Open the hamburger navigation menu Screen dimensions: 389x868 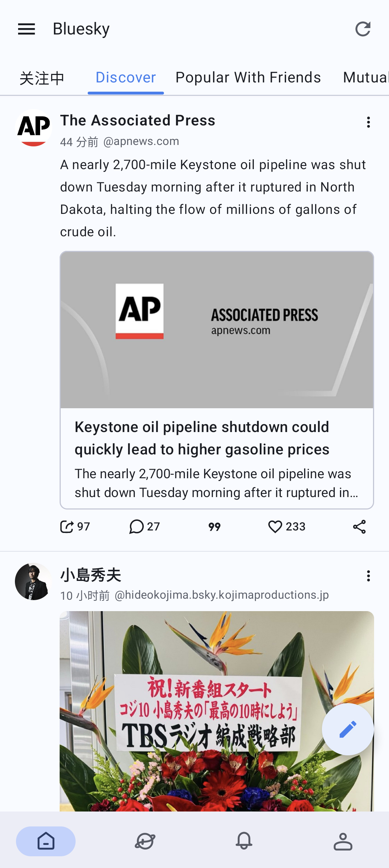tap(27, 29)
